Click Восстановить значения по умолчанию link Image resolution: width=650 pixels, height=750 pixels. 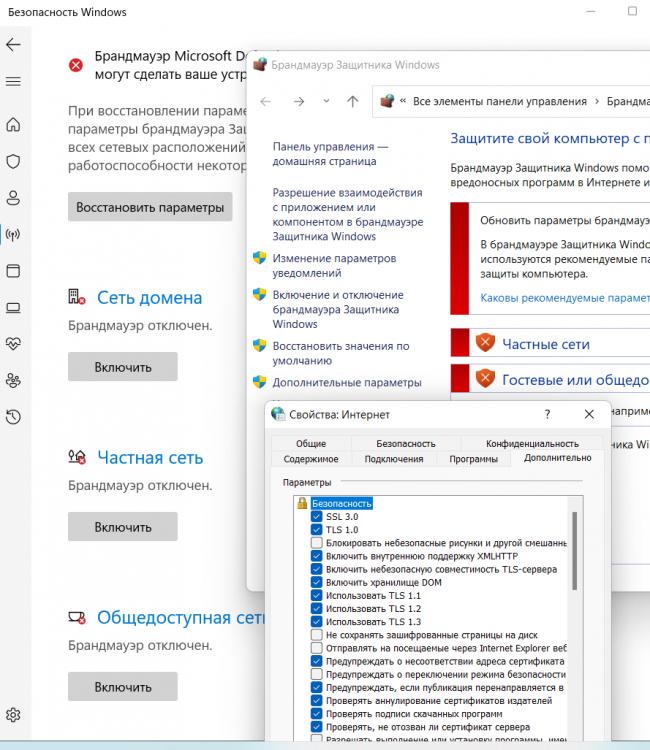pyautogui.click(x=341, y=353)
